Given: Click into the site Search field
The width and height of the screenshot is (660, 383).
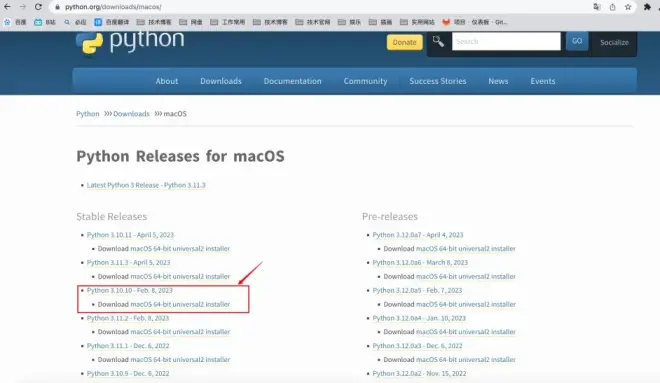Looking at the screenshot, I should pos(506,41).
